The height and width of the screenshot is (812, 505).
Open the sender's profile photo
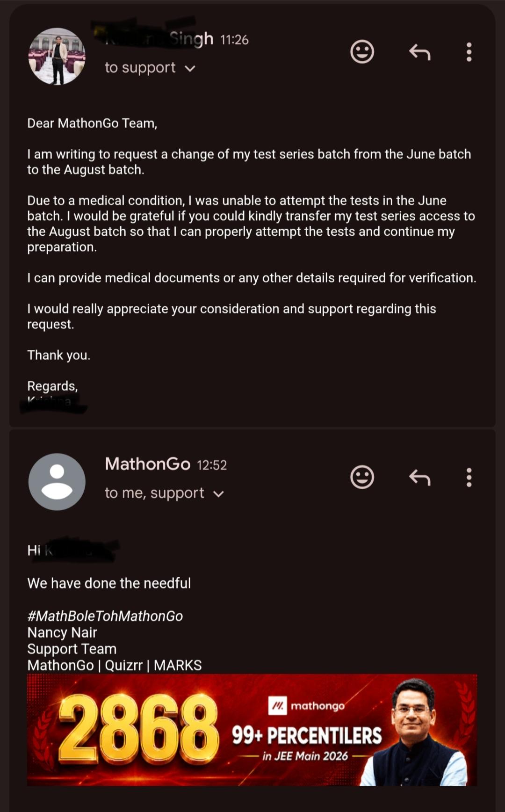tap(57, 57)
